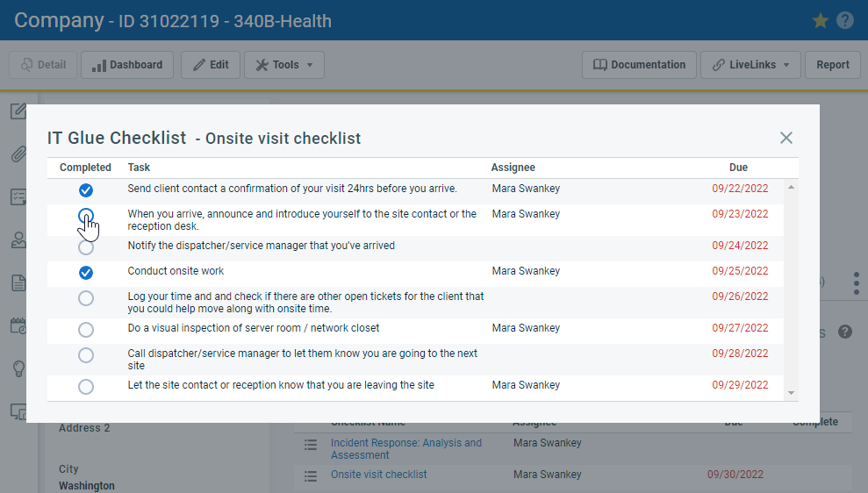The image size is (868, 493).
Task: Close the IT Glue Checklist dialog
Action: (x=786, y=138)
